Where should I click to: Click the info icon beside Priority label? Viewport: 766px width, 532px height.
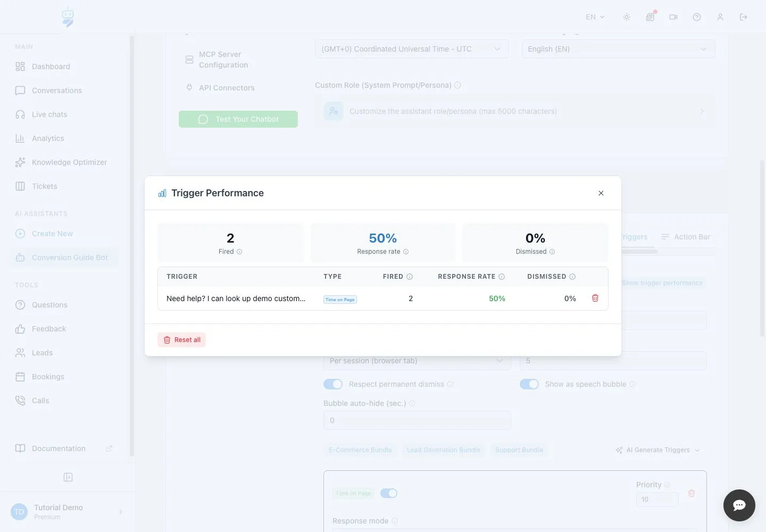(667, 485)
